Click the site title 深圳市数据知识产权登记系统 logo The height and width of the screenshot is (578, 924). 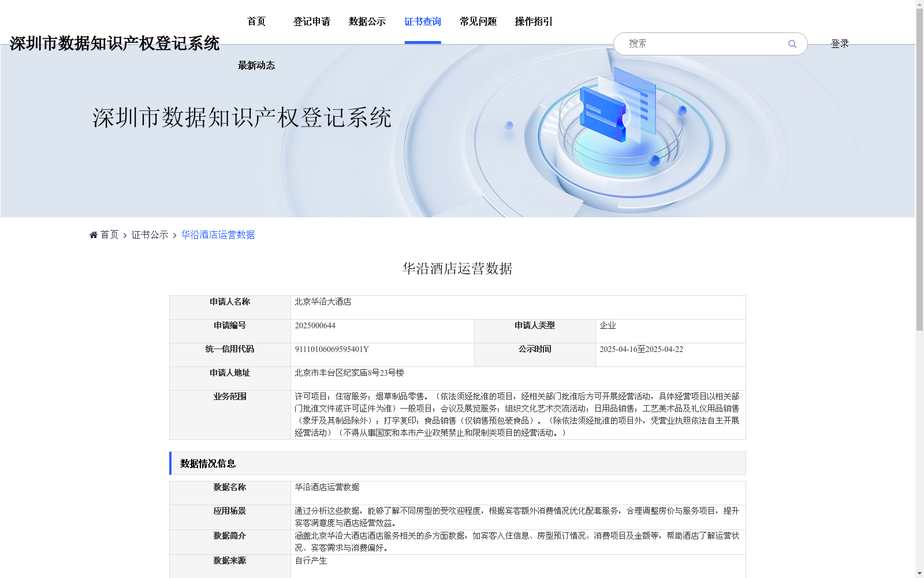114,43
